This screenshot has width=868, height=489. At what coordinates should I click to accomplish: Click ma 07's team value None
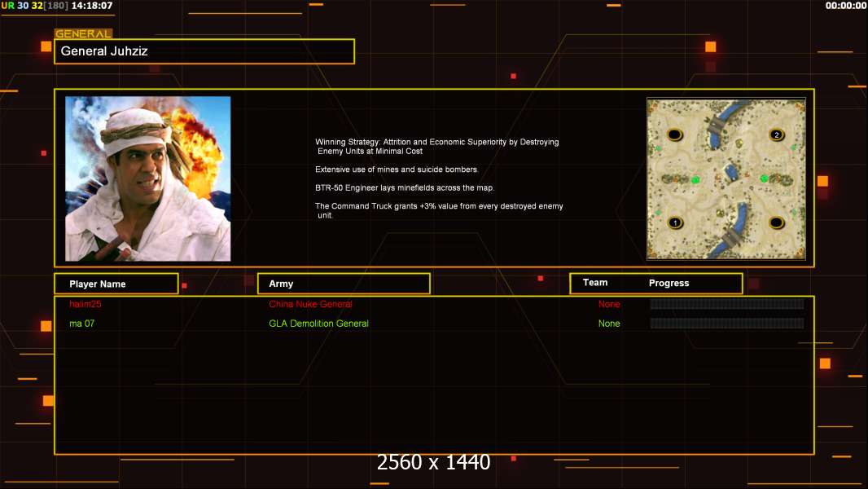pos(609,324)
